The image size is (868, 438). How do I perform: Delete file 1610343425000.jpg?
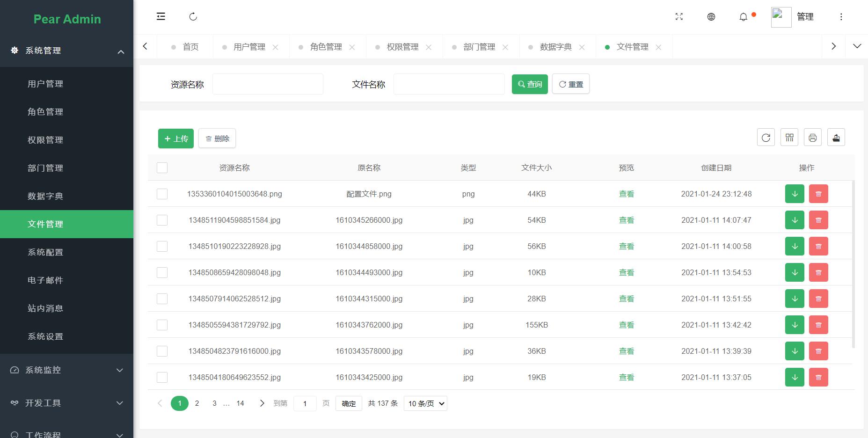818,377
